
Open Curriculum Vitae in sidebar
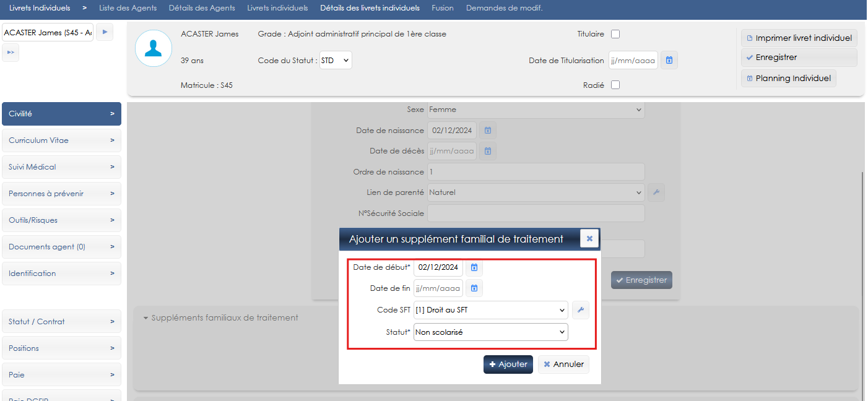[x=61, y=140]
